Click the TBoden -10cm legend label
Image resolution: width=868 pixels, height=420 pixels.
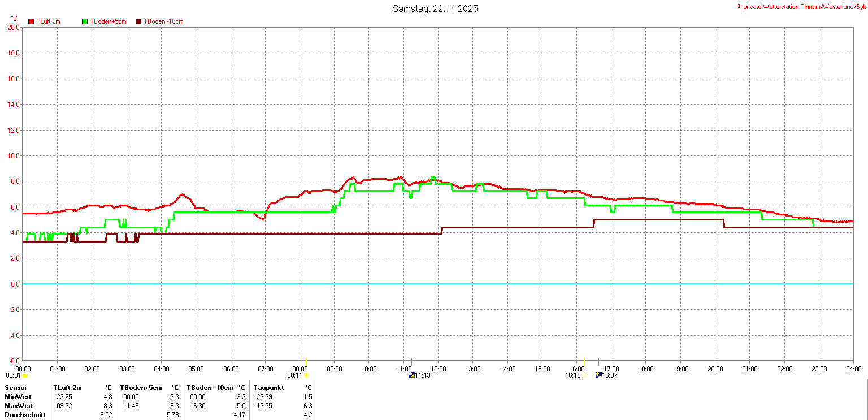[x=163, y=21]
